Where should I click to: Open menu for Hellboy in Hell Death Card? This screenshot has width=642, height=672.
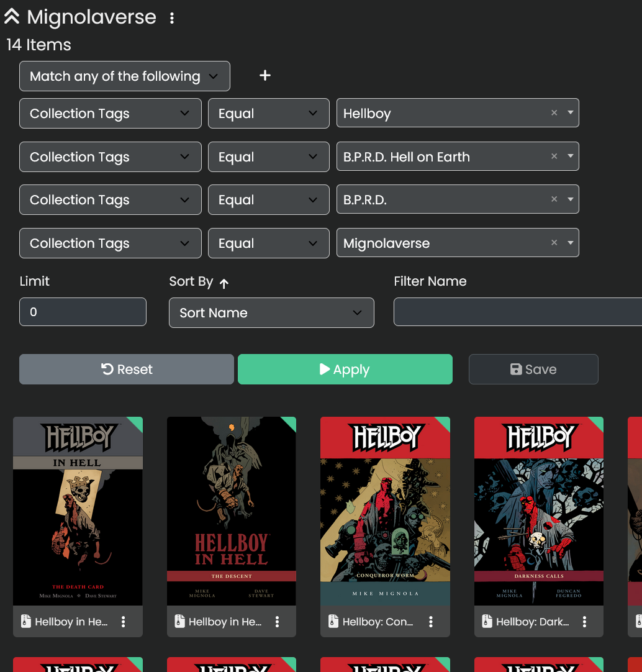pyautogui.click(x=124, y=622)
